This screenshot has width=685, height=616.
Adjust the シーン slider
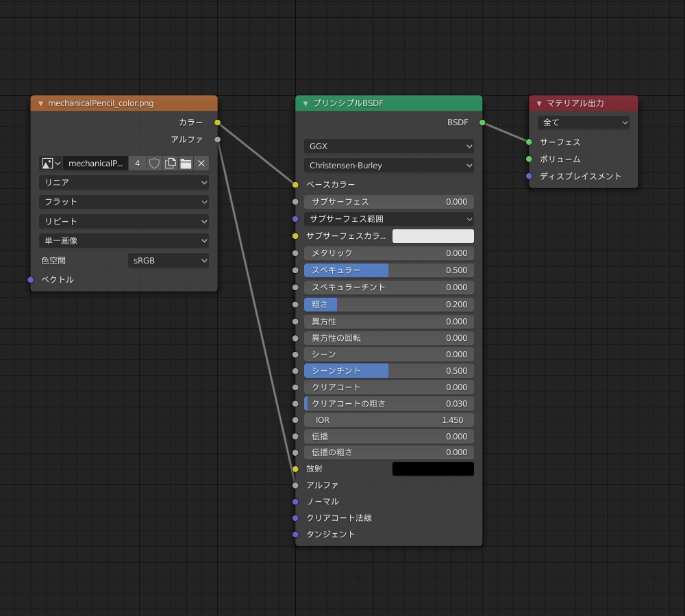point(389,355)
